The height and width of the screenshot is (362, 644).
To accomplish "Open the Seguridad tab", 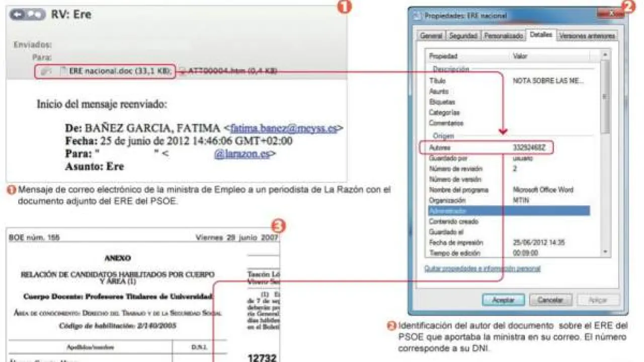I will click(x=463, y=36).
